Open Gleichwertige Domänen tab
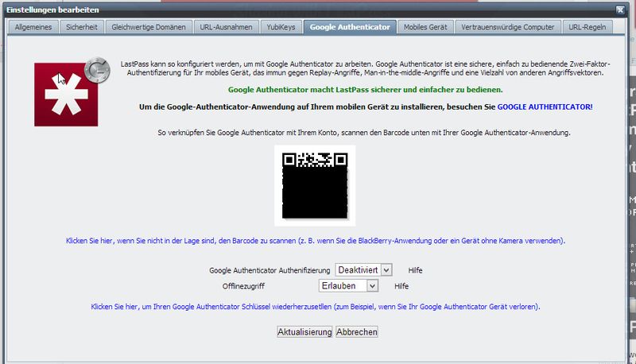The width and height of the screenshot is (636, 364). 149,27
